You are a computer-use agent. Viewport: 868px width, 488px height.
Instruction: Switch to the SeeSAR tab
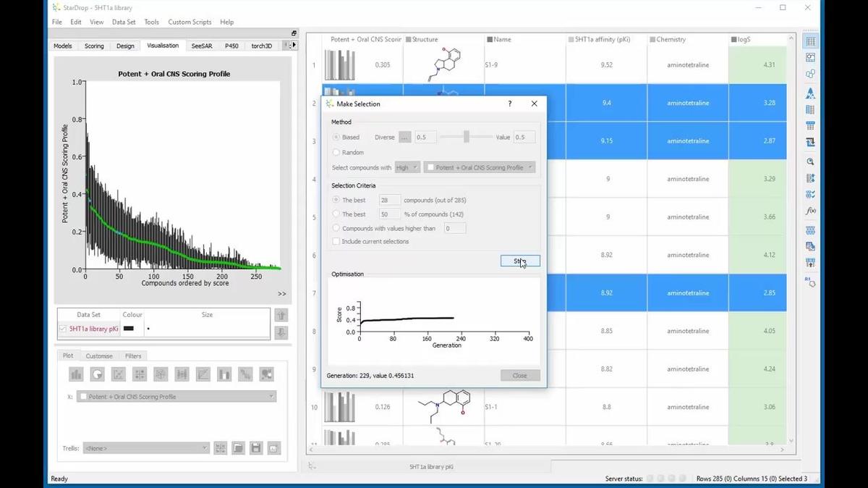201,46
